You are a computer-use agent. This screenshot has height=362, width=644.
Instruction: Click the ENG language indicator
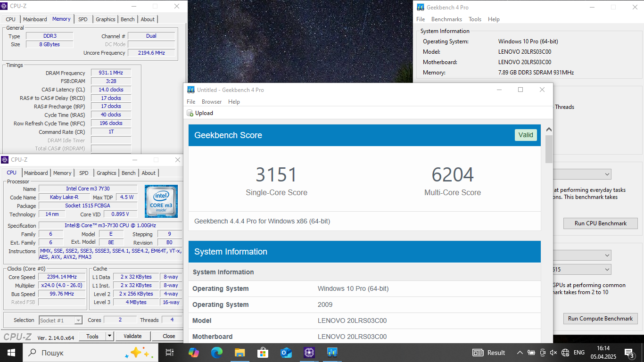[x=579, y=353]
